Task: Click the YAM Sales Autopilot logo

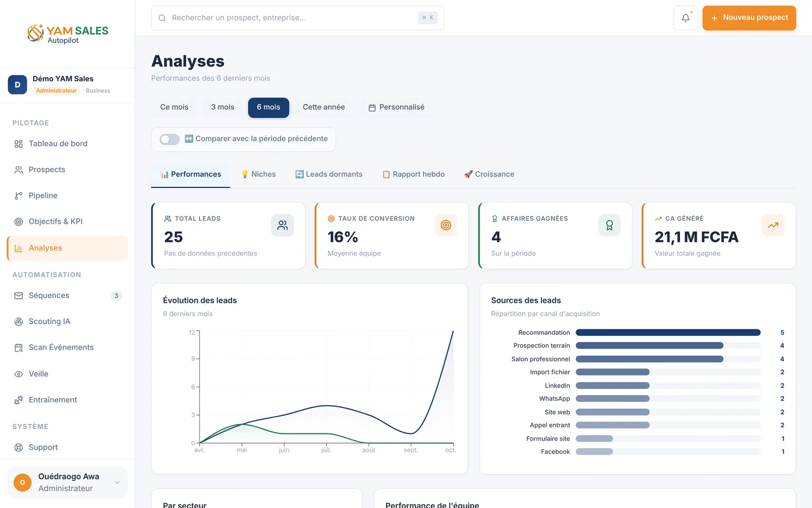Action: click(x=67, y=34)
